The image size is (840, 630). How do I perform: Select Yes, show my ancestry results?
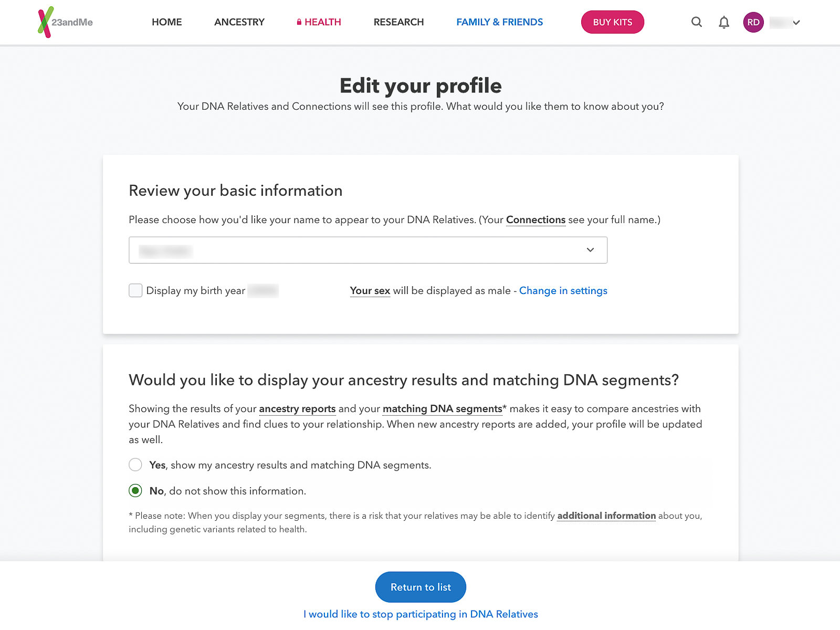point(135,465)
